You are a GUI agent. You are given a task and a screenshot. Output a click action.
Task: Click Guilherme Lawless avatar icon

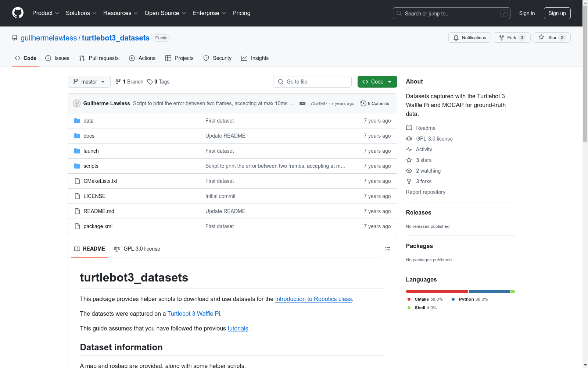[77, 103]
